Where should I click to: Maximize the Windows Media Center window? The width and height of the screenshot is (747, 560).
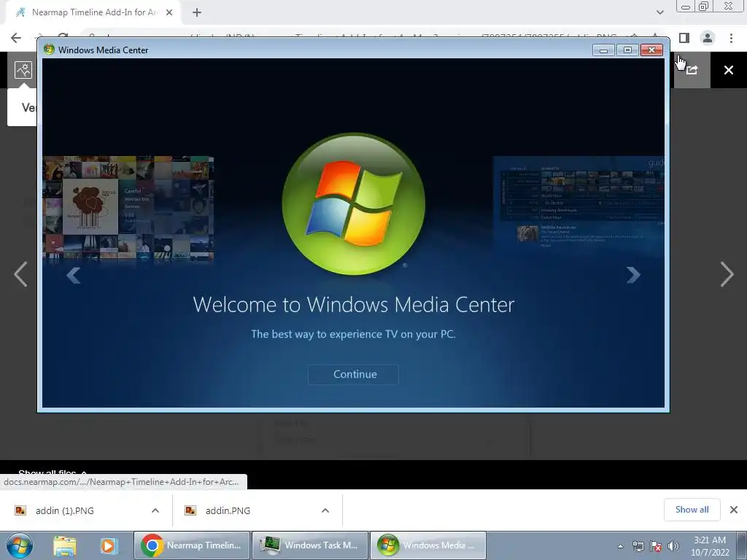(627, 50)
